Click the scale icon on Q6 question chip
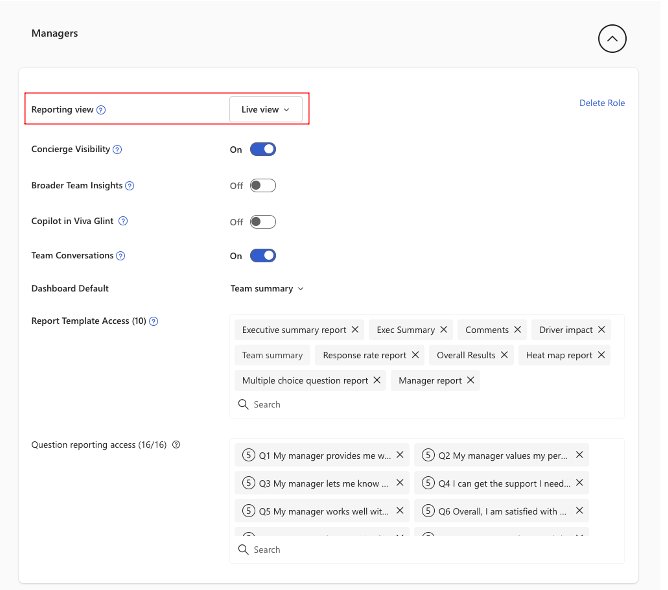The width and height of the screenshot is (668, 590). [428, 510]
